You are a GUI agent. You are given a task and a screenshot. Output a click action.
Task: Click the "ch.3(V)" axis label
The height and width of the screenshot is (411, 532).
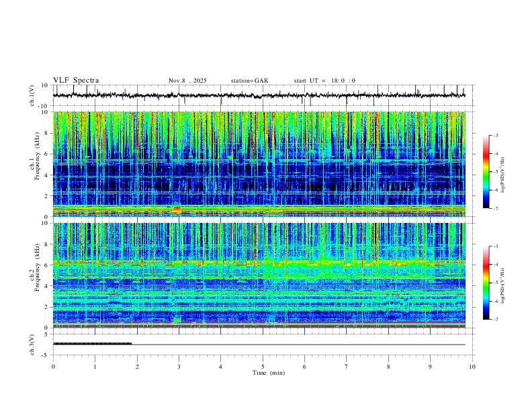tap(32, 345)
